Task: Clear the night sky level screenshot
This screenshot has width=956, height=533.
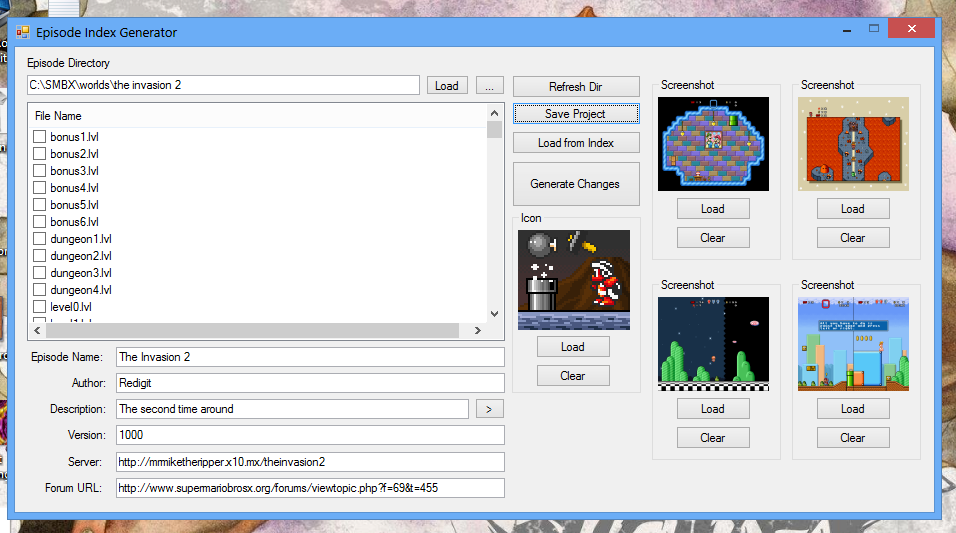Action: [x=713, y=438]
